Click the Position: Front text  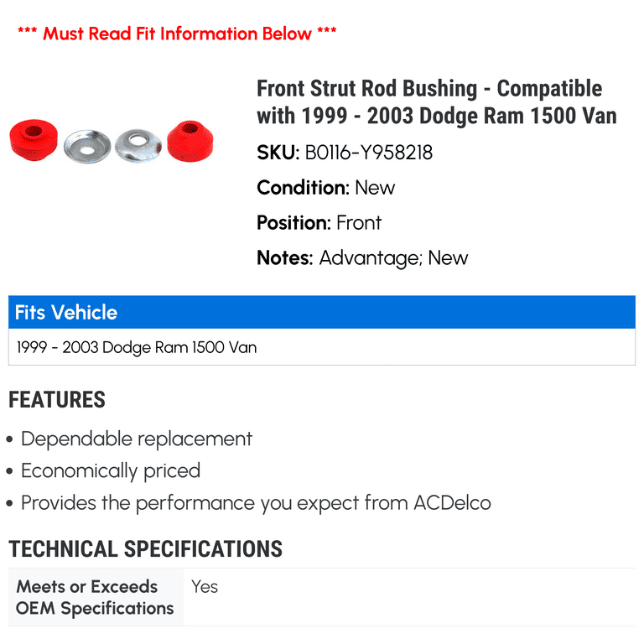(319, 223)
